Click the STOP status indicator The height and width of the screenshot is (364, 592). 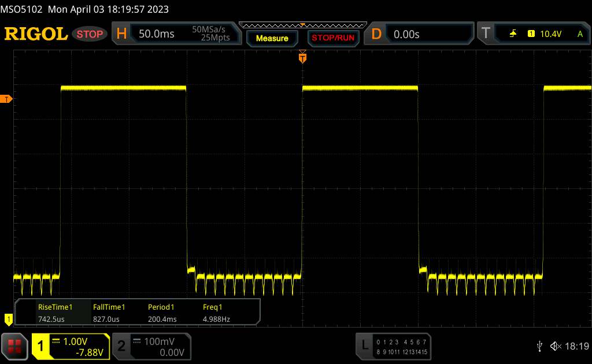click(90, 34)
